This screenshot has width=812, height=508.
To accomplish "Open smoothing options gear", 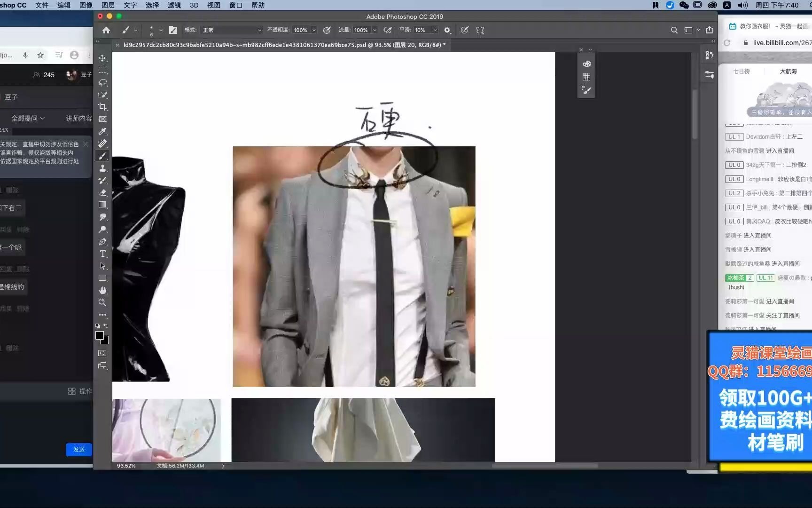I will tap(447, 30).
